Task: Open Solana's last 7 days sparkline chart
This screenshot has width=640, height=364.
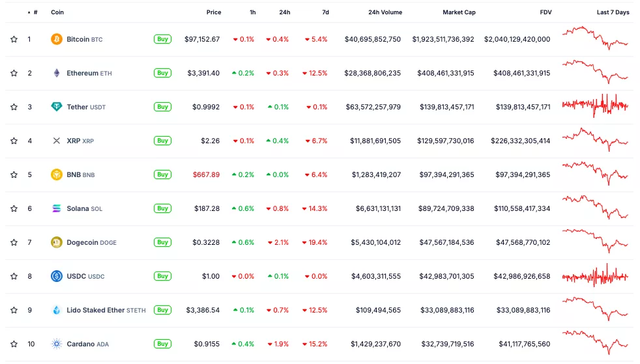Action: click(x=595, y=207)
